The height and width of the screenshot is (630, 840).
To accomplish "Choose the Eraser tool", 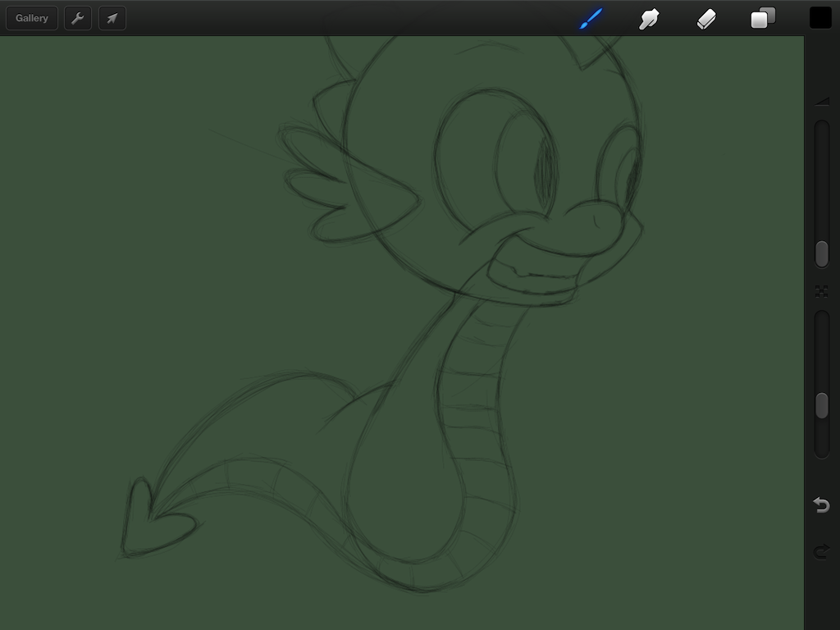I will [x=706, y=18].
